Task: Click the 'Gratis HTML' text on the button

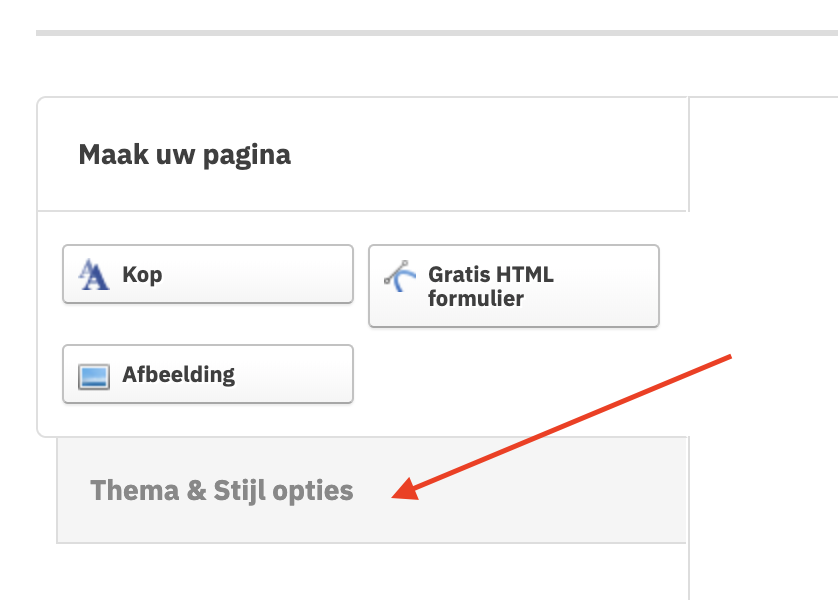Action: point(491,275)
